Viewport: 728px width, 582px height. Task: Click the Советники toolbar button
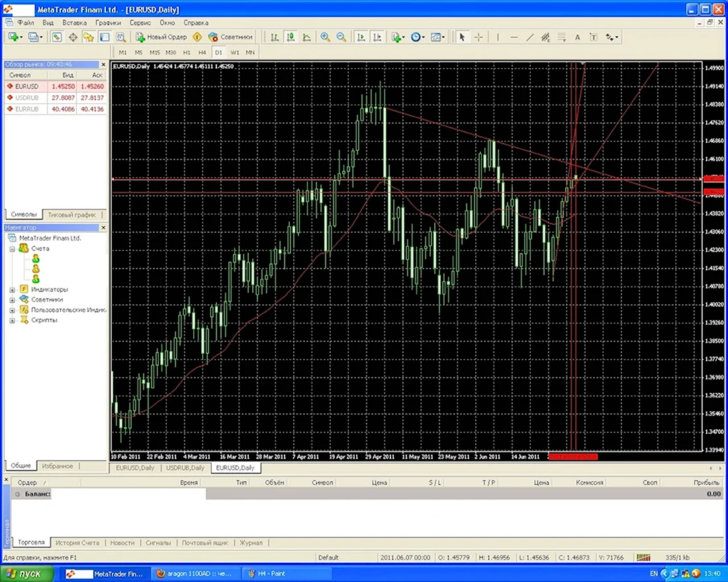pos(230,37)
